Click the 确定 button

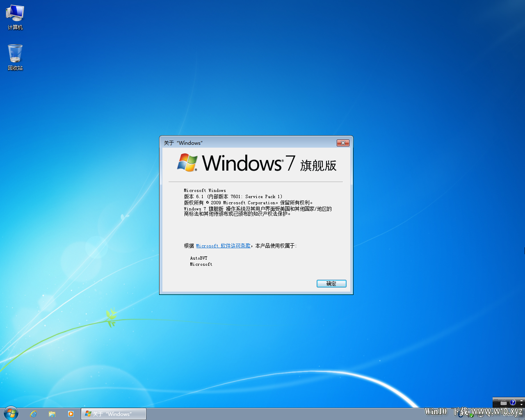(331, 283)
